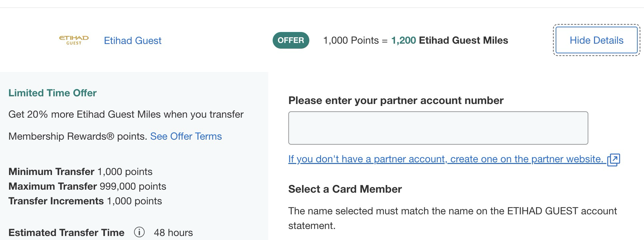Open See Offer Terms link
The height and width of the screenshot is (240, 644).
(x=186, y=136)
